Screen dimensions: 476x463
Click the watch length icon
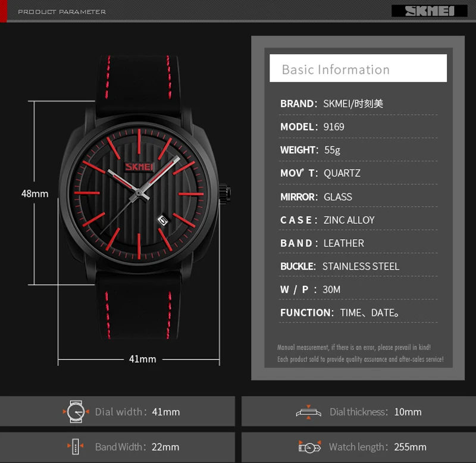pyautogui.click(x=309, y=447)
